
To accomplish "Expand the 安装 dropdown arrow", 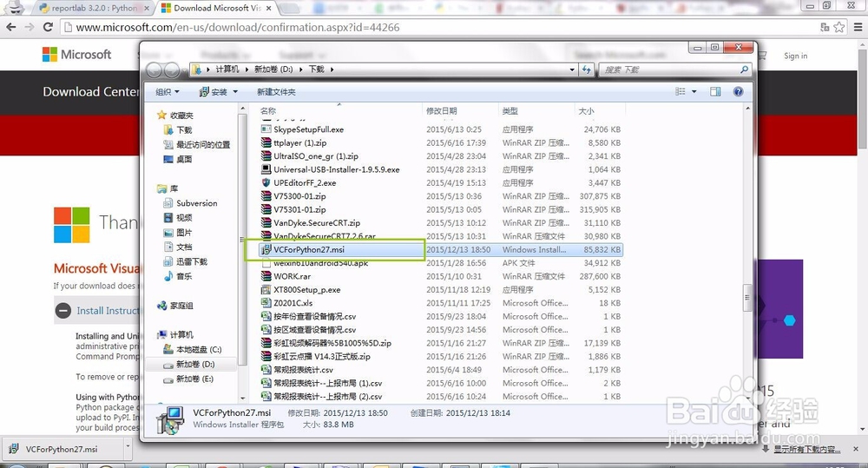I will tap(235, 92).
